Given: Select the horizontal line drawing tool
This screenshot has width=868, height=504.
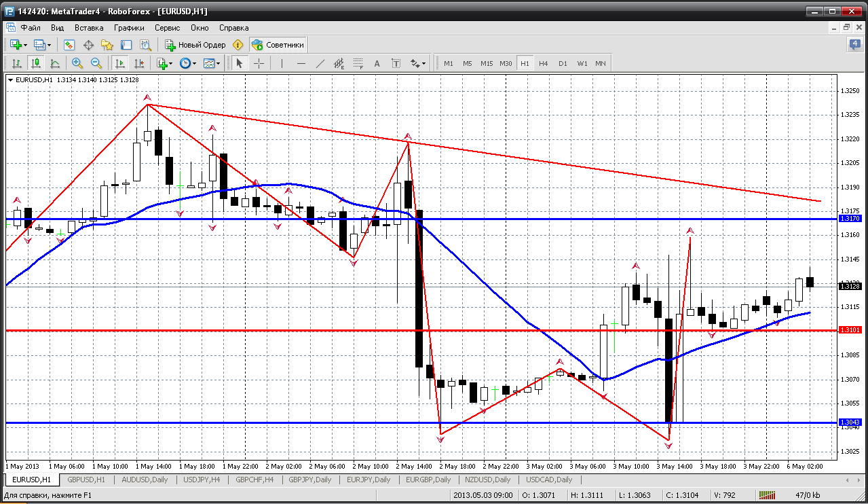Looking at the screenshot, I should click(301, 63).
